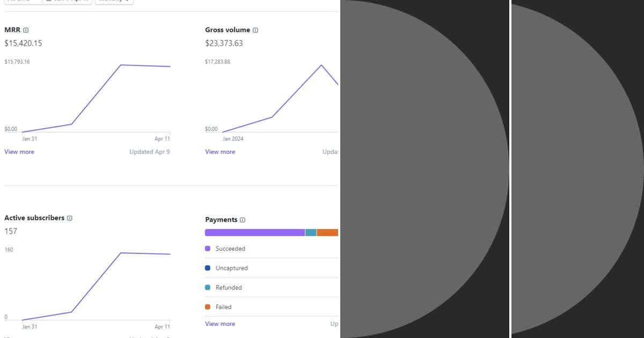The width and height of the screenshot is (644, 338).
Task: Open the Monthly interval dropdown
Action: (x=113, y=1)
